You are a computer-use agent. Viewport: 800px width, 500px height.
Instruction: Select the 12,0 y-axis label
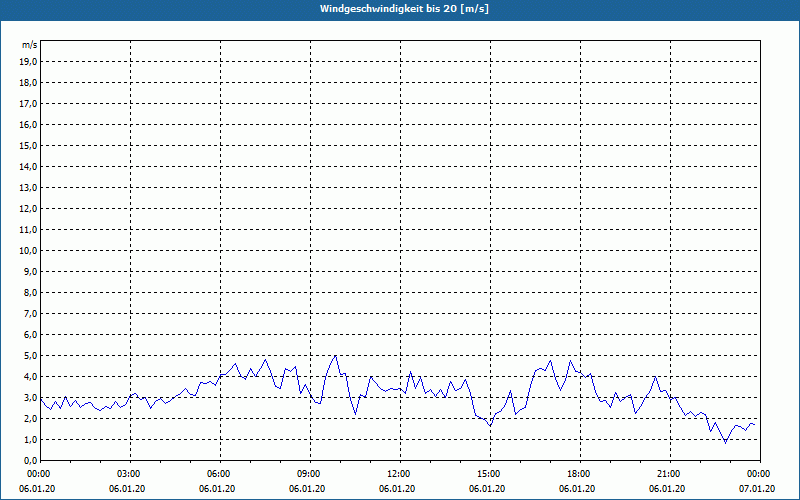[x=30, y=209]
